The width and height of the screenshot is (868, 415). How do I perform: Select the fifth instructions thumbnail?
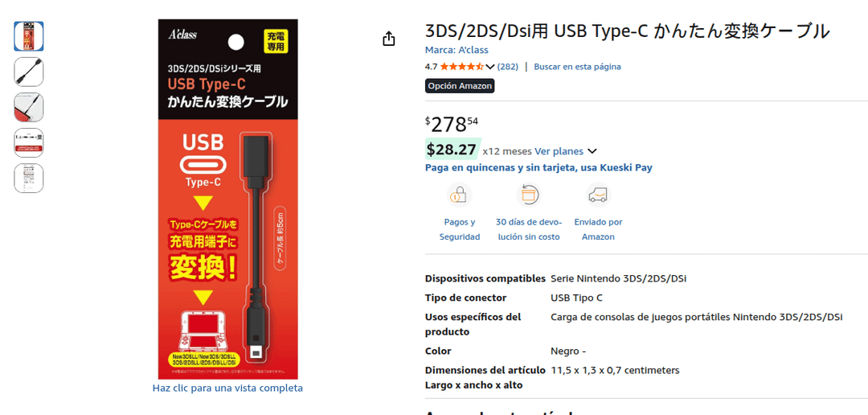click(x=29, y=179)
